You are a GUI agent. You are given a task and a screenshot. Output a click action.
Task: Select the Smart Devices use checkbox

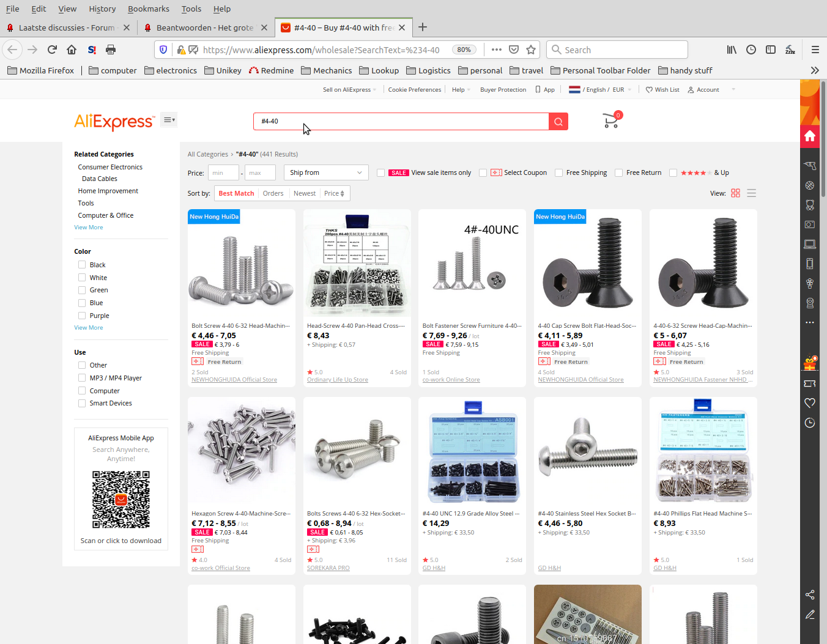click(82, 403)
